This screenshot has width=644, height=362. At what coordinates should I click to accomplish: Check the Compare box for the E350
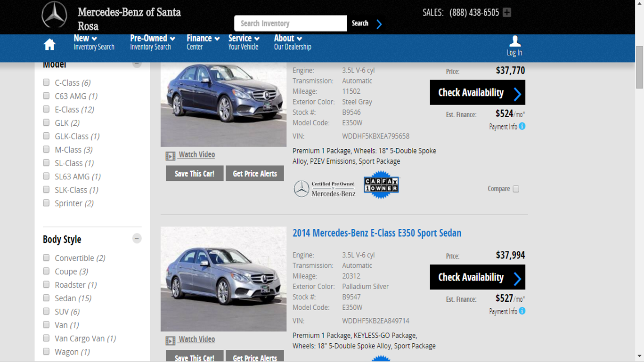coord(516,188)
